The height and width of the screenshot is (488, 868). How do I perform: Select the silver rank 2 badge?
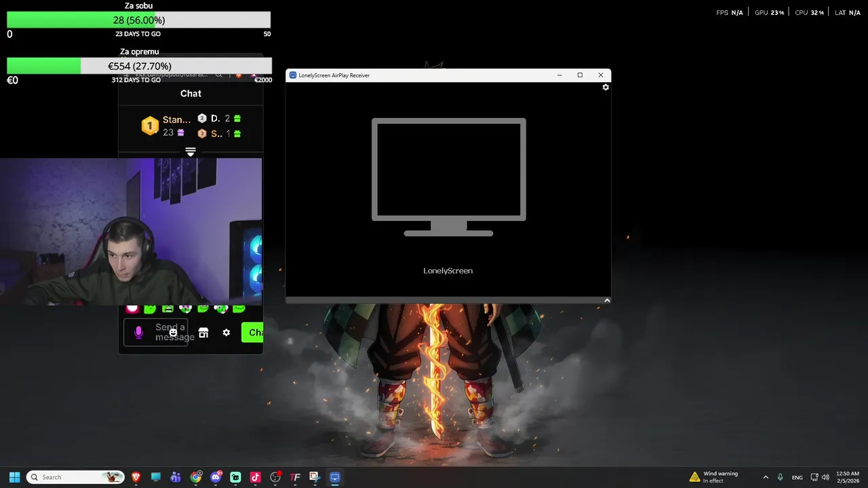click(x=201, y=119)
